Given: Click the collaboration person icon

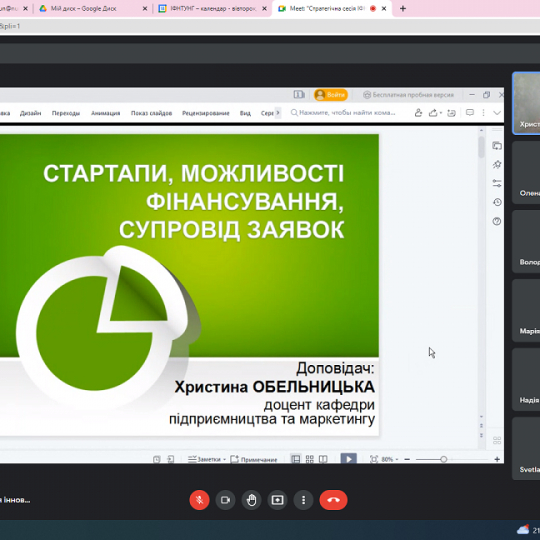Looking at the screenshot, I should coord(418,113).
